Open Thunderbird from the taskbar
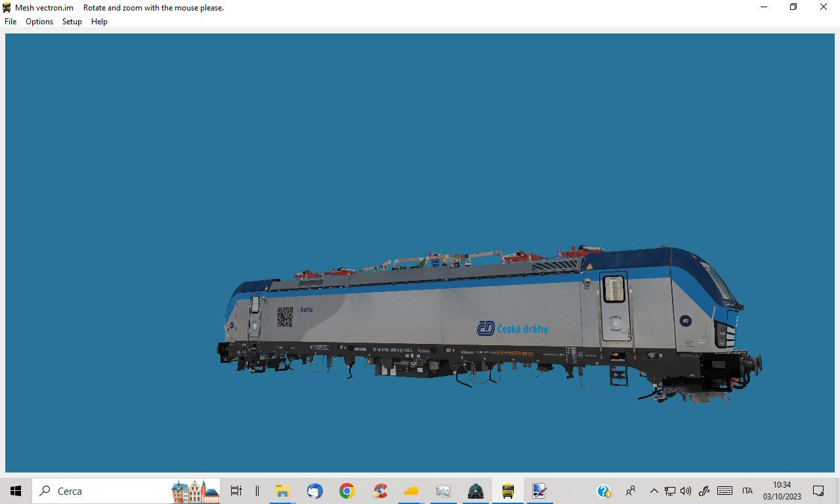The image size is (840, 504). (x=315, y=491)
